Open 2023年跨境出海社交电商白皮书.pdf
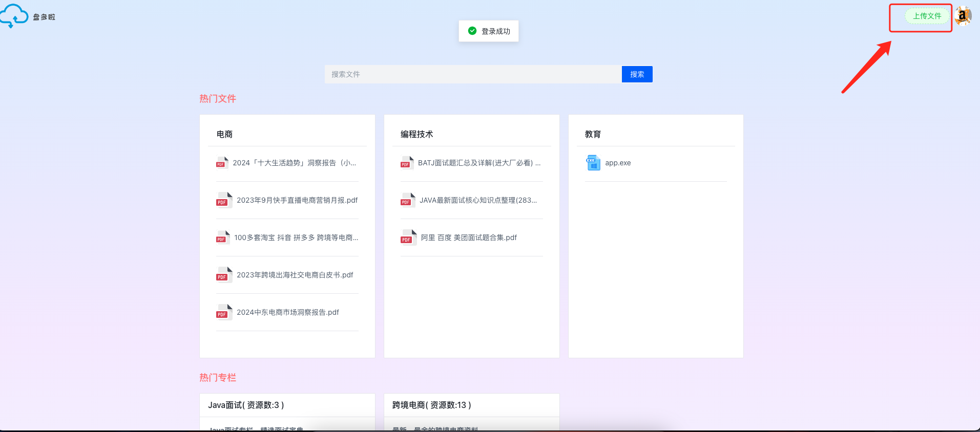 [x=295, y=275]
